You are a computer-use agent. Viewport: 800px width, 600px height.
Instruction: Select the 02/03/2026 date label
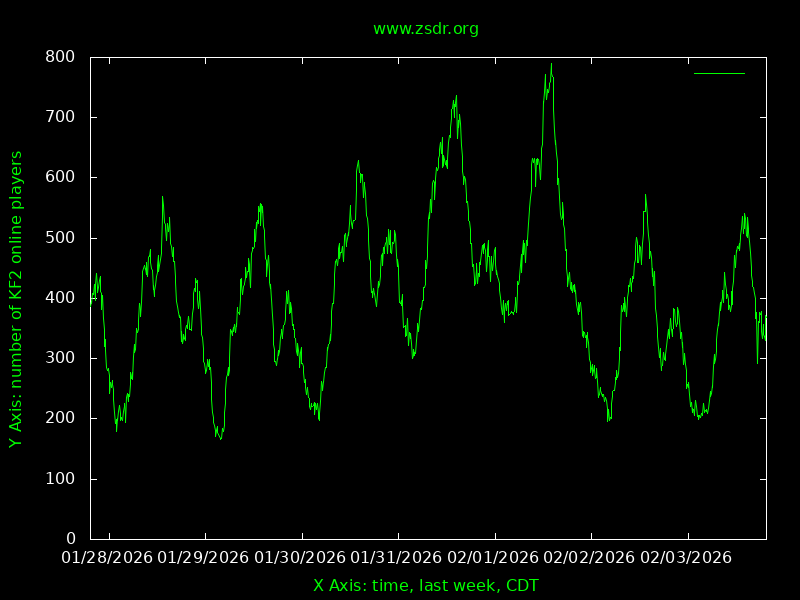click(687, 557)
